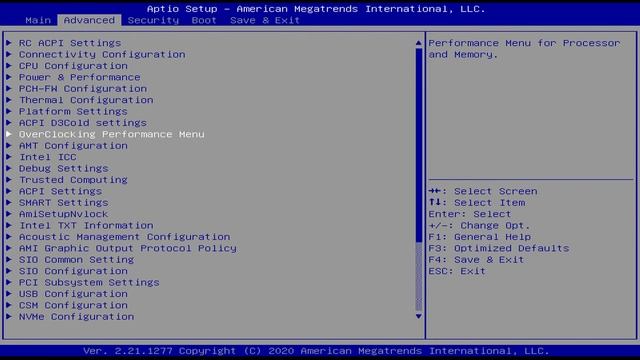This screenshot has height=360, width=640.
Task: Select USB Configuration entry
Action: (73, 294)
